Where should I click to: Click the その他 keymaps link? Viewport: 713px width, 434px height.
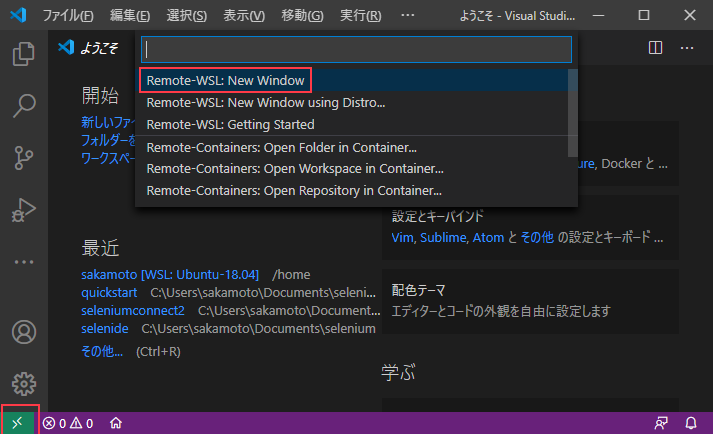tap(537, 237)
